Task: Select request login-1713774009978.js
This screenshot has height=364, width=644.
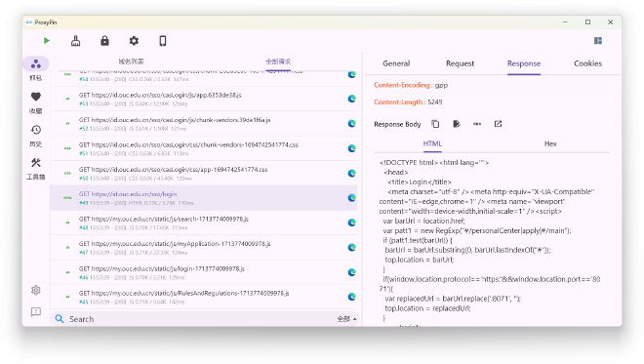Action: 204,272
